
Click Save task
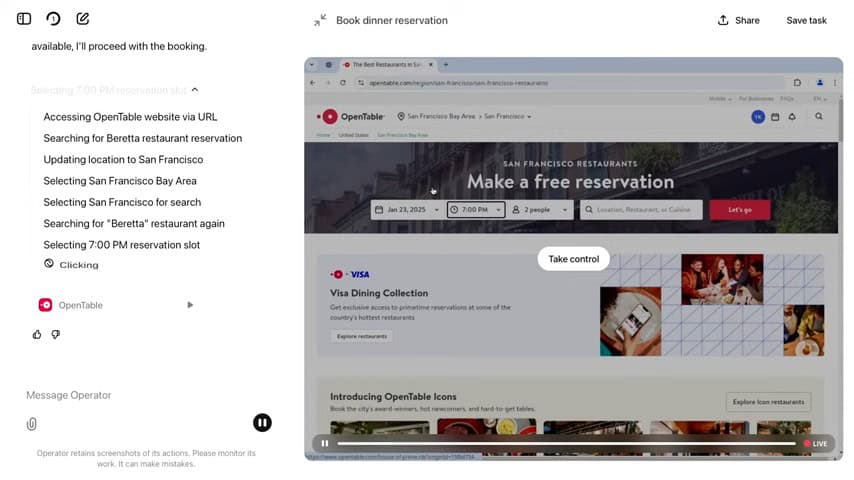tap(806, 20)
